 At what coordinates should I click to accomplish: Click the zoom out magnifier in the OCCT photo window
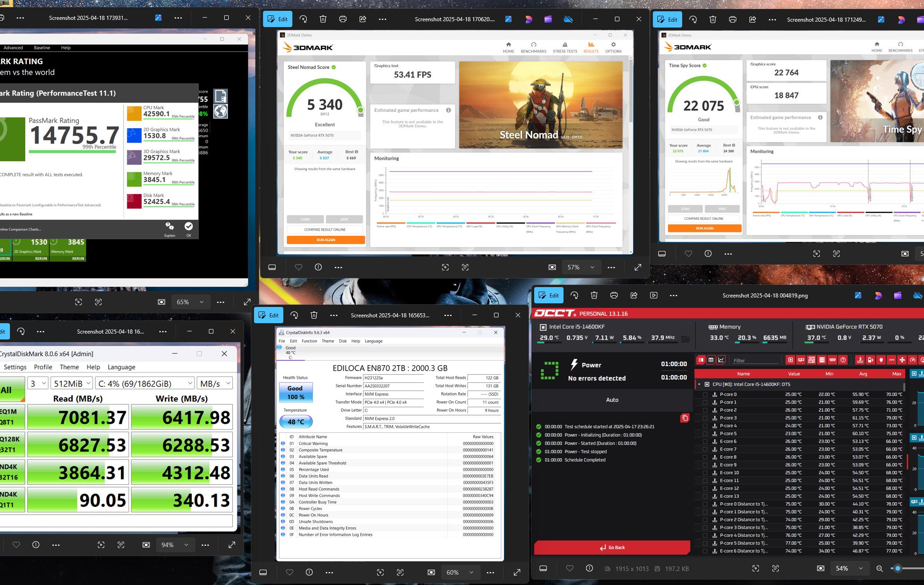[x=879, y=568]
